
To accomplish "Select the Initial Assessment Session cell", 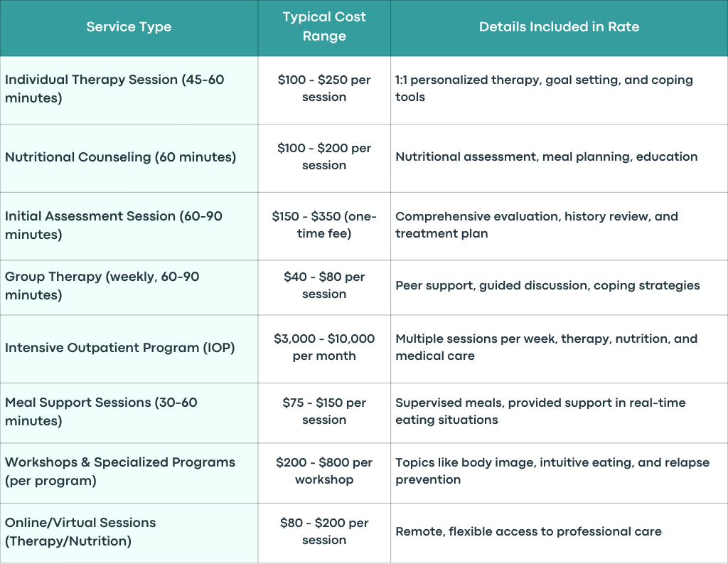I will pos(129,226).
